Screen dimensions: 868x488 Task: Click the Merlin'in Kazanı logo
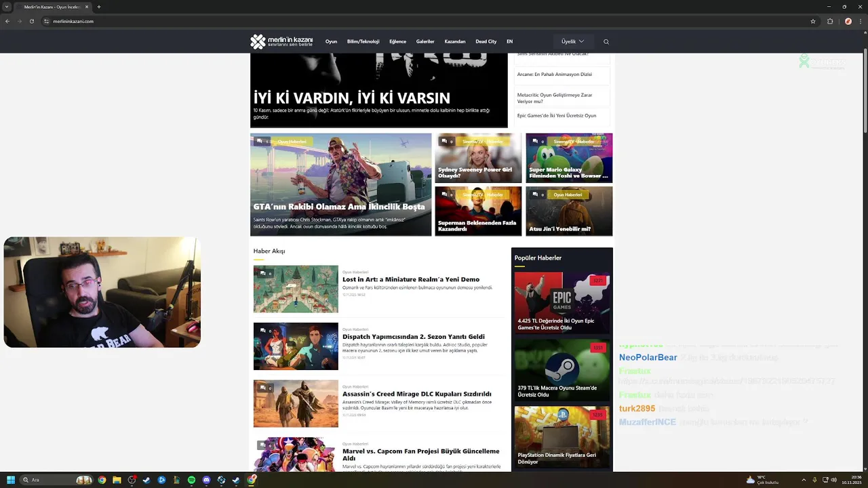click(281, 41)
